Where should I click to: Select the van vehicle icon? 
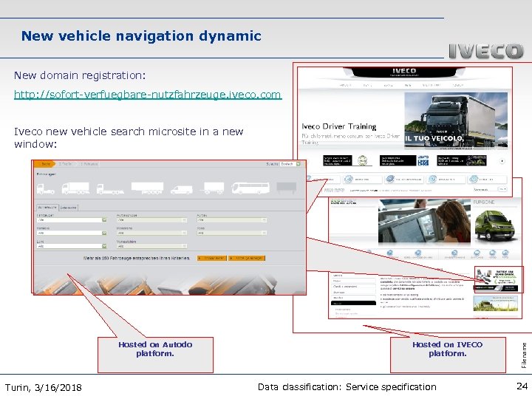pos(182,190)
